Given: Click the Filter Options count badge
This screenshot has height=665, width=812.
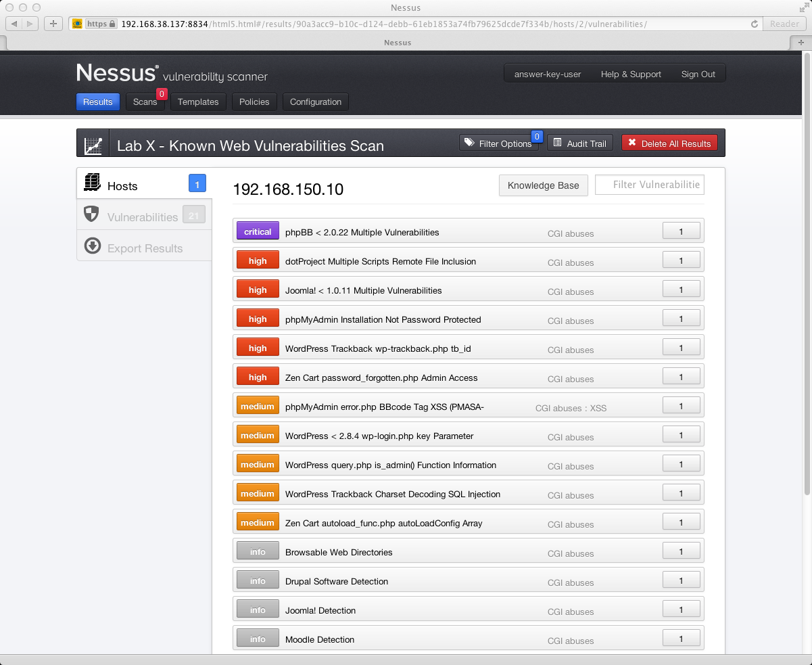Looking at the screenshot, I should (538, 137).
